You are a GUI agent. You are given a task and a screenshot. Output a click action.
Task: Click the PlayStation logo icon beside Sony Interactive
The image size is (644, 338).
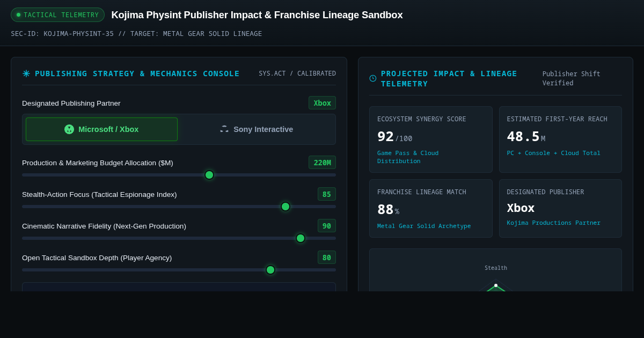224,129
